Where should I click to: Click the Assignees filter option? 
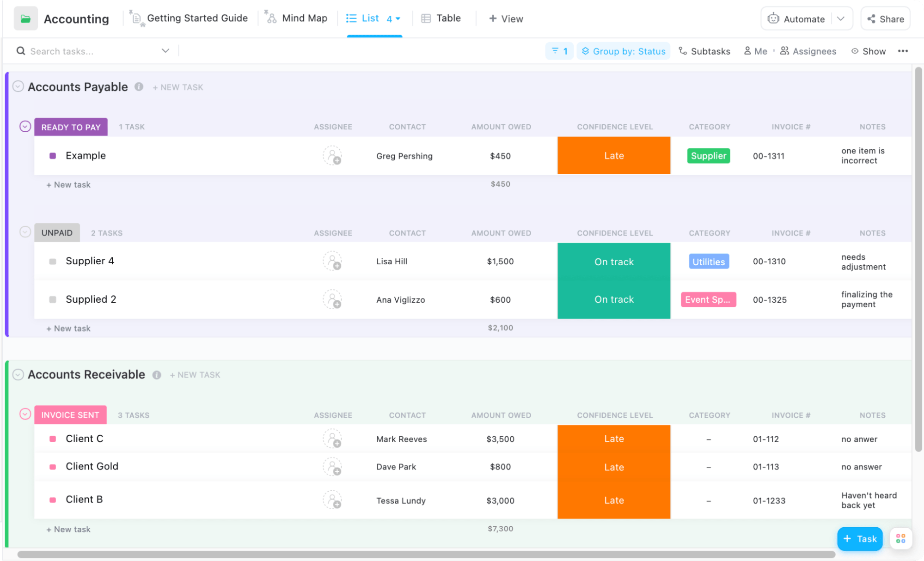(x=808, y=51)
